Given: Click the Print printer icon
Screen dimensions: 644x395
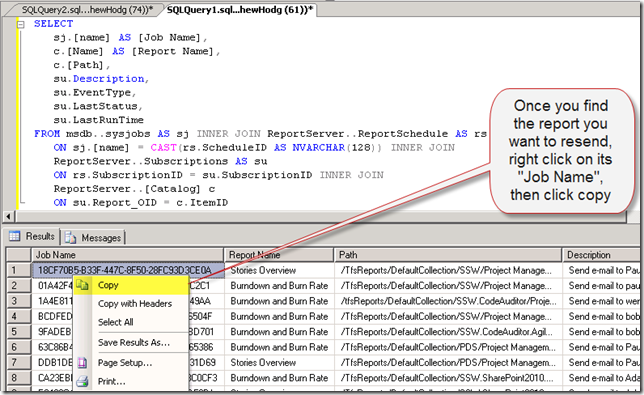Looking at the screenshot, I should point(82,381).
